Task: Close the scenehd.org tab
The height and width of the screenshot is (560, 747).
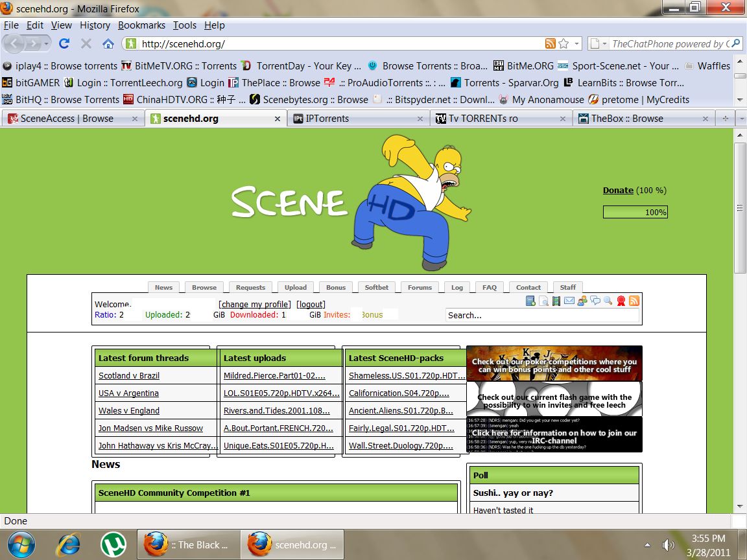Action: (x=278, y=119)
